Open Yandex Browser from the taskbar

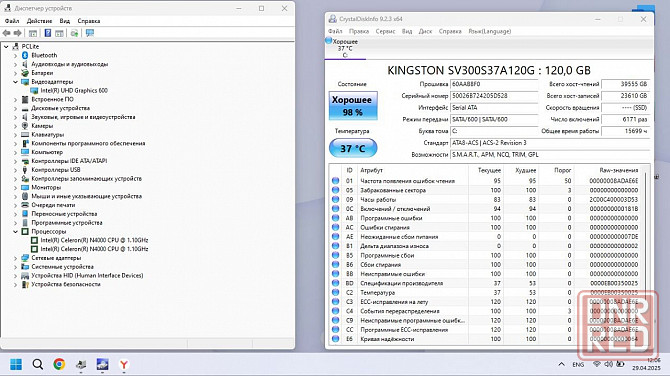click(x=123, y=364)
